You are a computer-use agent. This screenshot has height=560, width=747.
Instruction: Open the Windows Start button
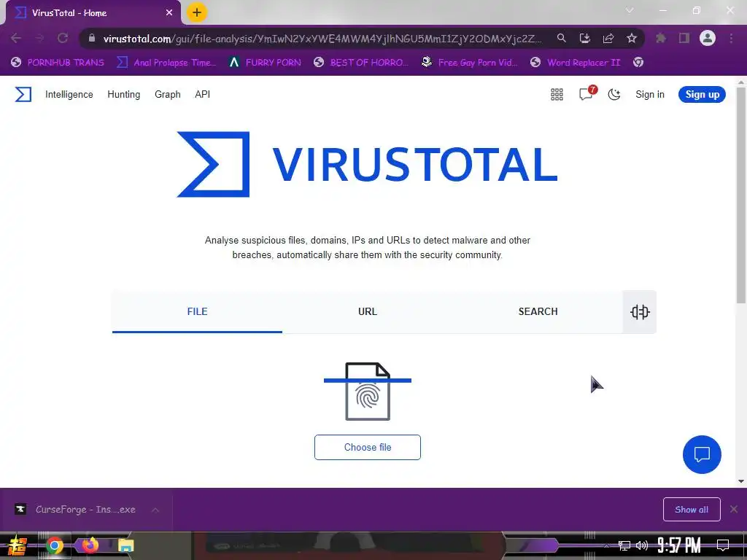pyautogui.click(x=17, y=545)
